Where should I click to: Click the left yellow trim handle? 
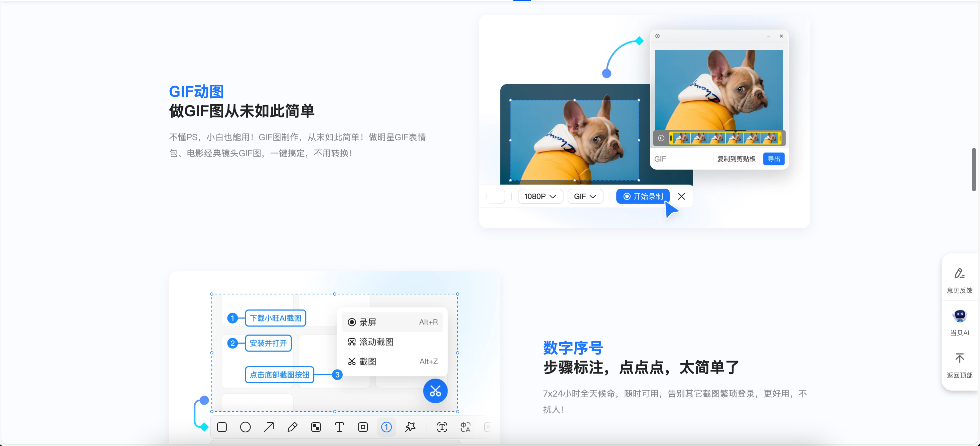(671, 139)
